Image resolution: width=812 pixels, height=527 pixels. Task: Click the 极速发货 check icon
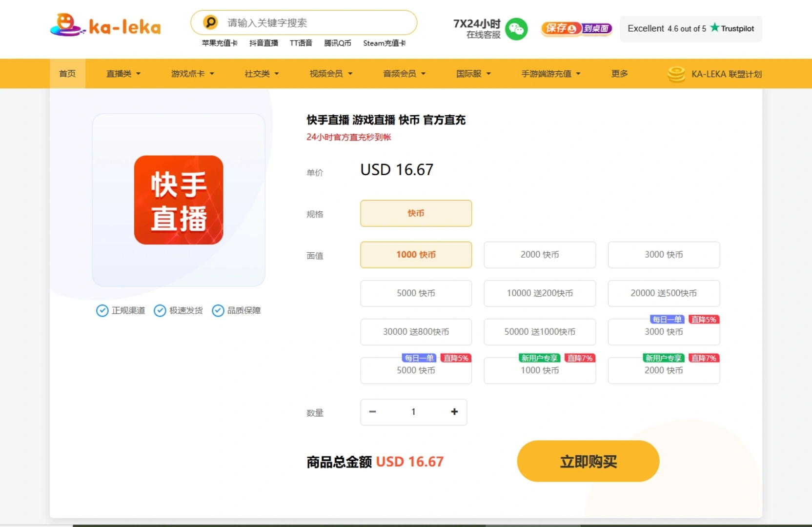(x=160, y=310)
